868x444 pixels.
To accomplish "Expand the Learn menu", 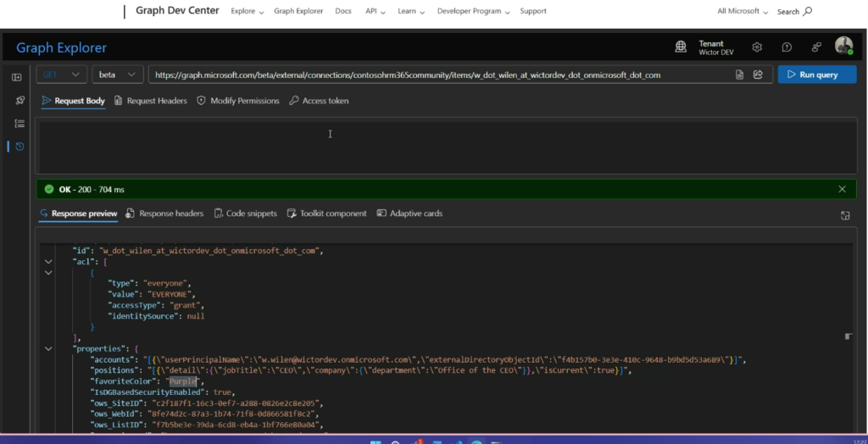I will pos(411,11).
